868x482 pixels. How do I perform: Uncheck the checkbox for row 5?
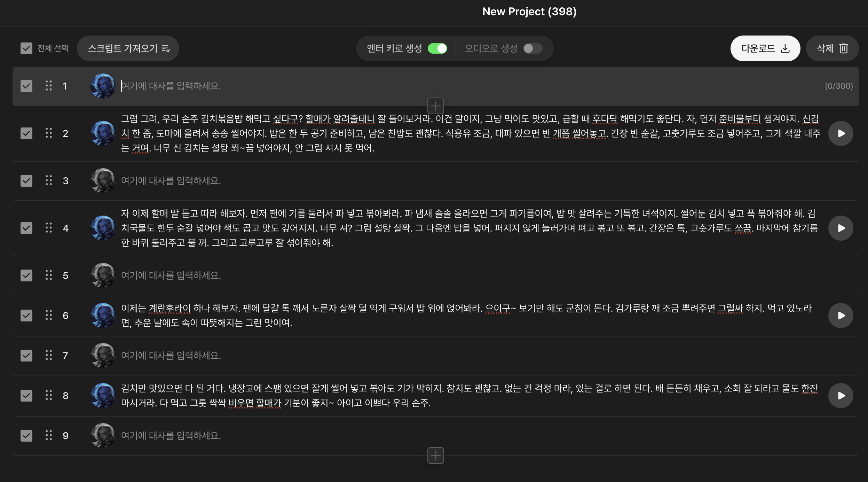pyautogui.click(x=26, y=275)
